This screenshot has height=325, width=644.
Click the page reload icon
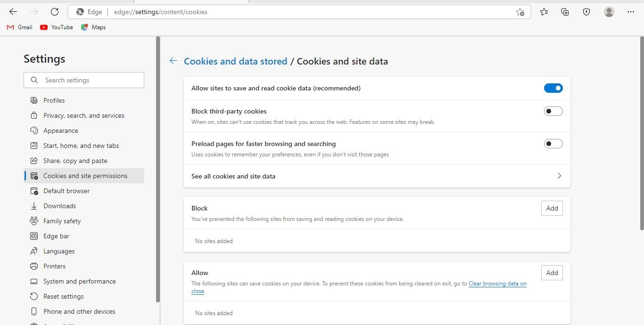tap(54, 12)
